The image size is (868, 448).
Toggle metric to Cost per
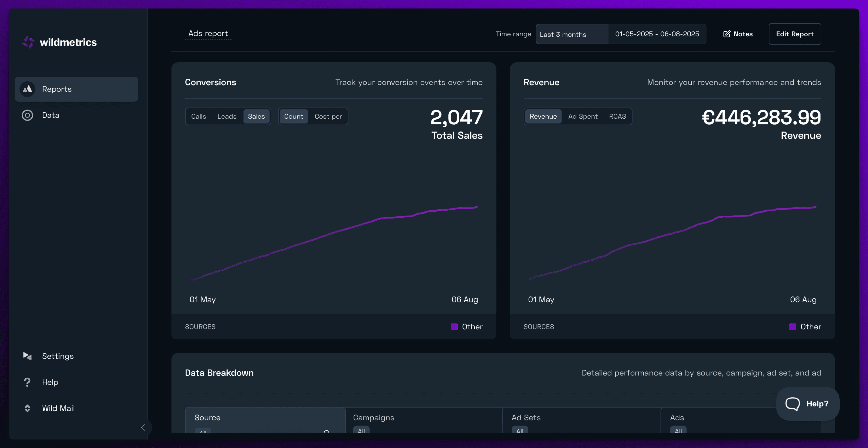(x=328, y=116)
